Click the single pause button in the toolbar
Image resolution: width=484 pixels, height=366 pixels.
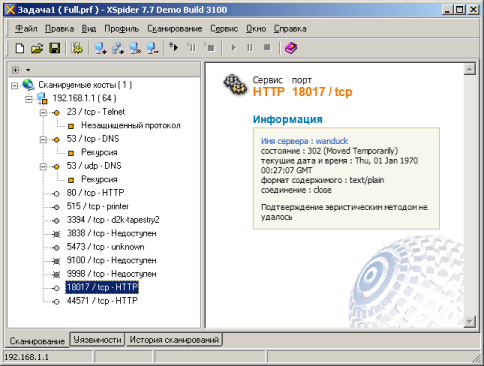tap(250, 48)
